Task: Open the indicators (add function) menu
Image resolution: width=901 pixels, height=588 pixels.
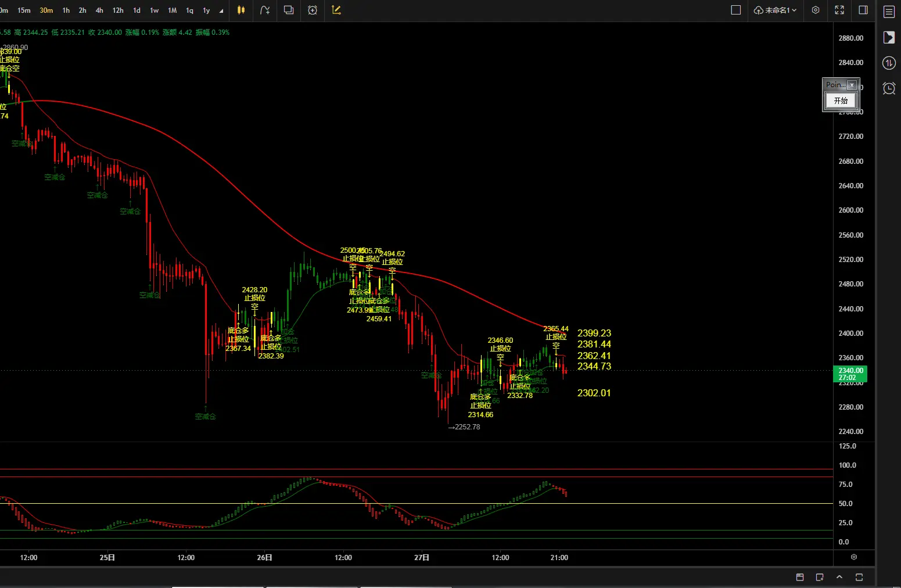Action: [x=265, y=10]
